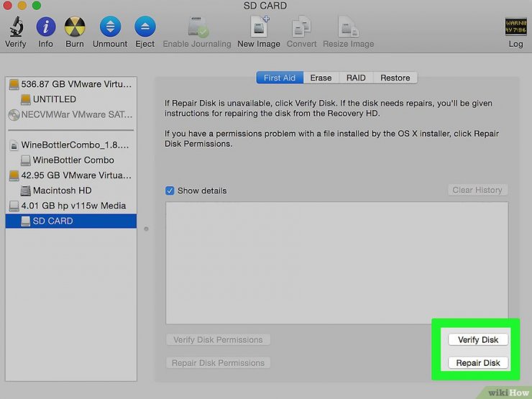Image resolution: width=532 pixels, height=399 pixels.
Task: Click the Verify microscope icon in toolbar
Action: (x=16, y=27)
